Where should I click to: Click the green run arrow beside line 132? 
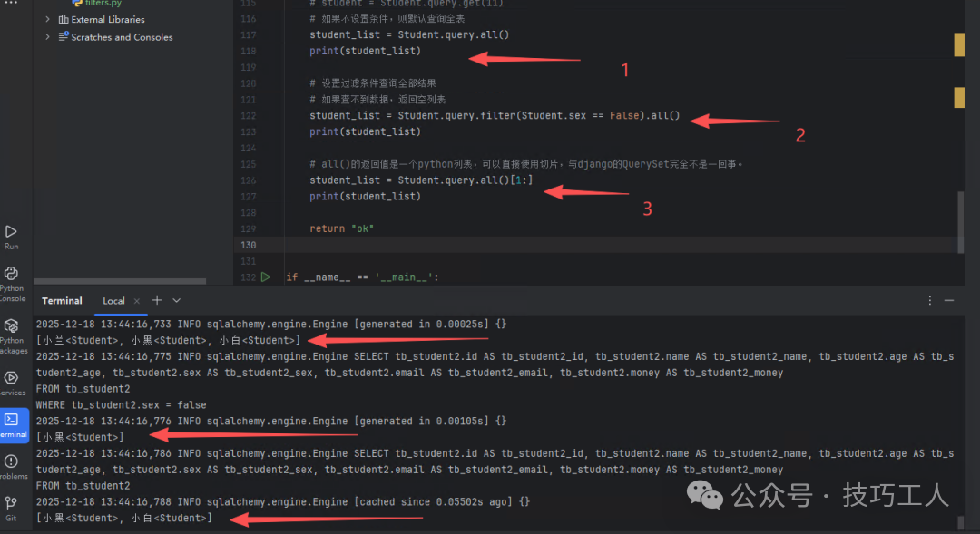point(266,277)
